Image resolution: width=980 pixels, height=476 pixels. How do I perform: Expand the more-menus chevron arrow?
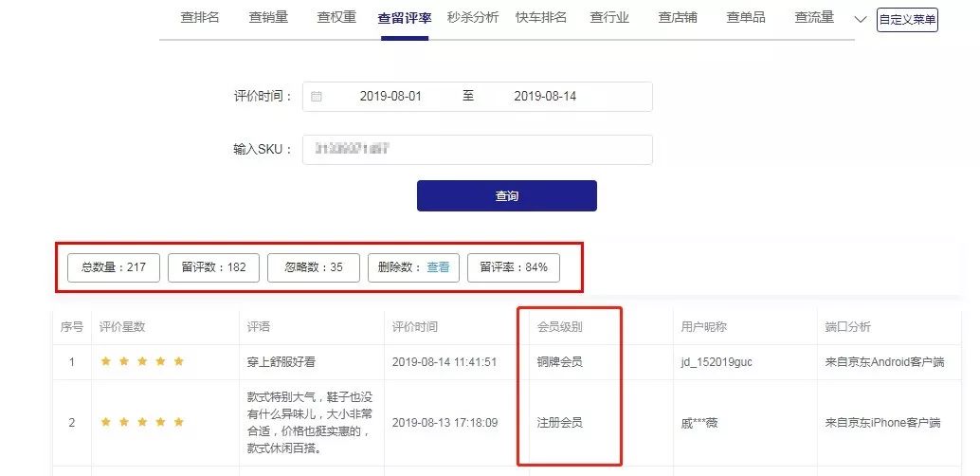pos(860,19)
